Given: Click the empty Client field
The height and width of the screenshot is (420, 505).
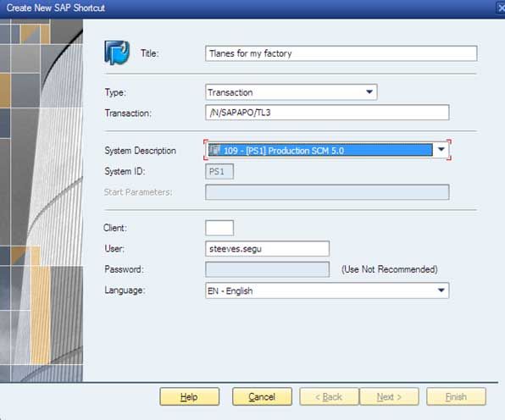Looking at the screenshot, I should coord(219,228).
